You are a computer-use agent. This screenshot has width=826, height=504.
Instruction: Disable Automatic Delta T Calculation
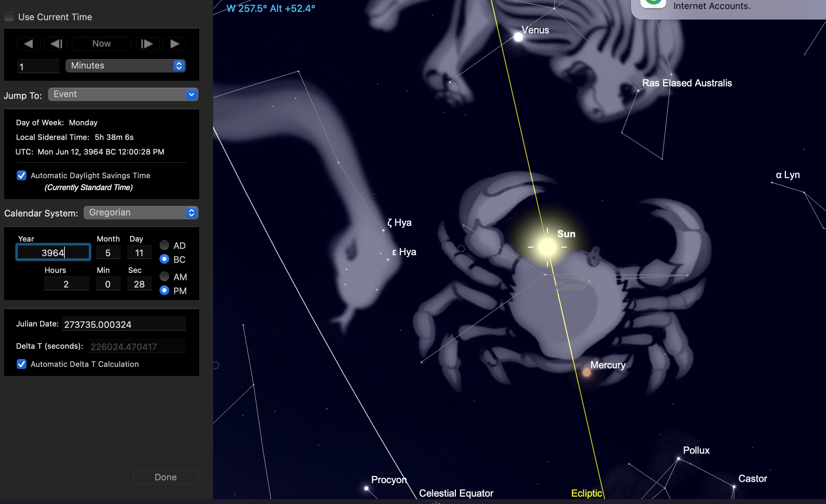tap(22, 364)
